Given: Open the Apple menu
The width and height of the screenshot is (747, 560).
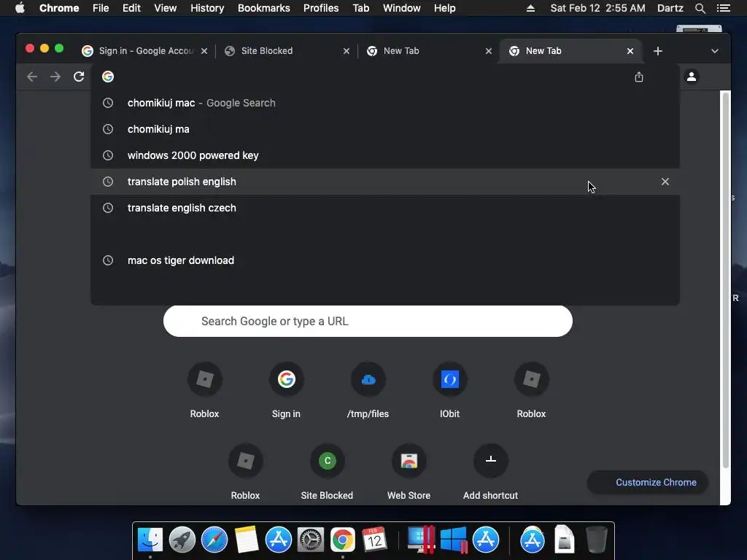Looking at the screenshot, I should point(20,8).
